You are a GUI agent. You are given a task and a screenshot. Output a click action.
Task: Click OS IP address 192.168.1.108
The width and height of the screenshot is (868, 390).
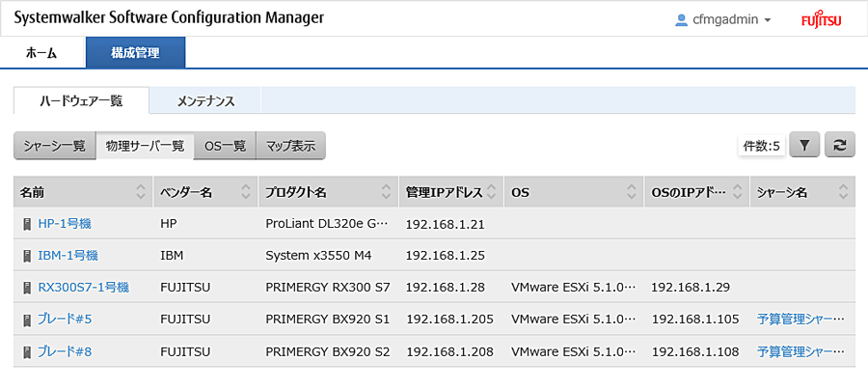click(695, 351)
